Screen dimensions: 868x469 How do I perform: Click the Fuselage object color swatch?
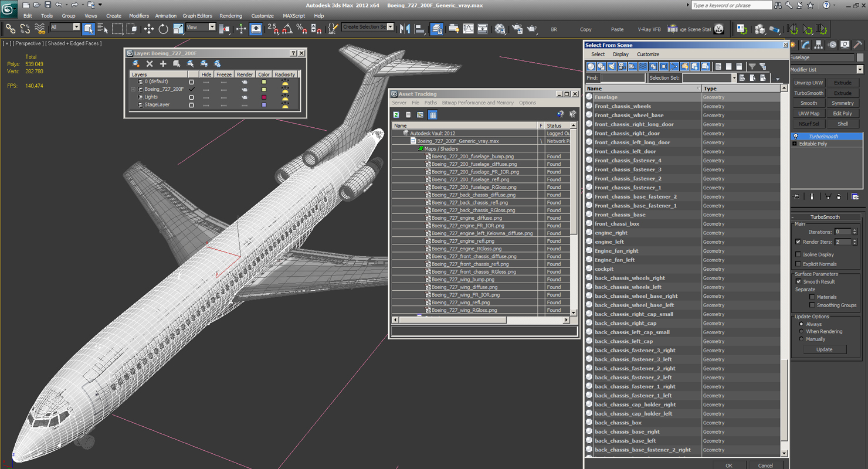(860, 57)
